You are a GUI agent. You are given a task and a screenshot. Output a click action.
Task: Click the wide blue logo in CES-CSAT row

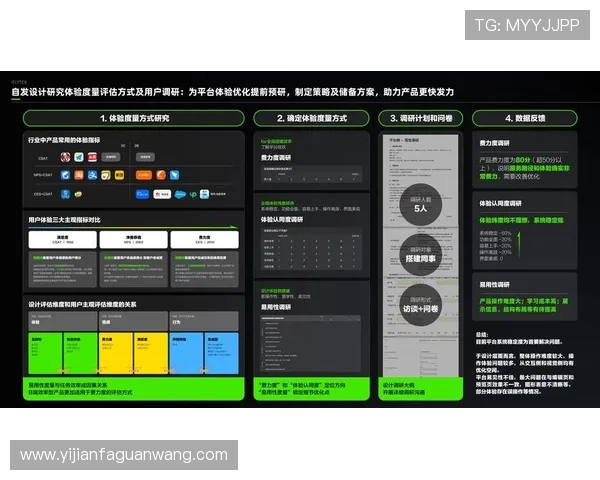click(x=143, y=194)
